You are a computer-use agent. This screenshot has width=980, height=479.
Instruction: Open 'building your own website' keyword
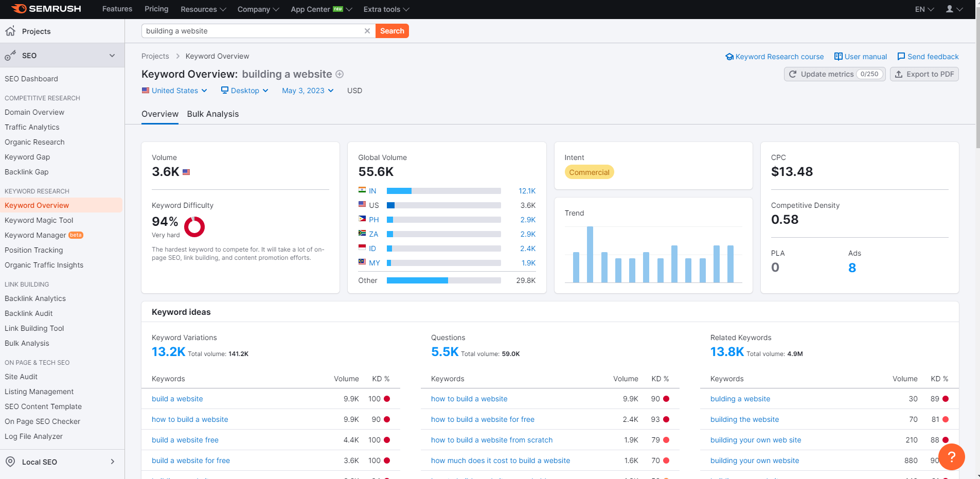pyautogui.click(x=755, y=460)
